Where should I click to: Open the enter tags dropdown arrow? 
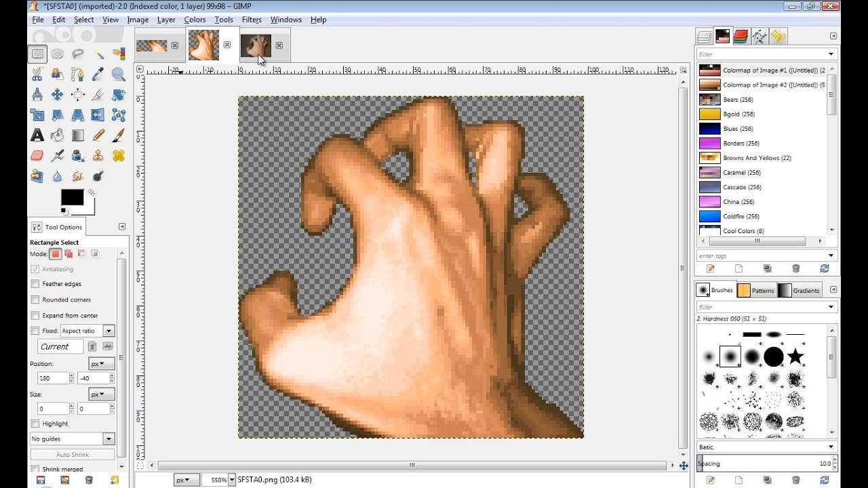[831, 256]
